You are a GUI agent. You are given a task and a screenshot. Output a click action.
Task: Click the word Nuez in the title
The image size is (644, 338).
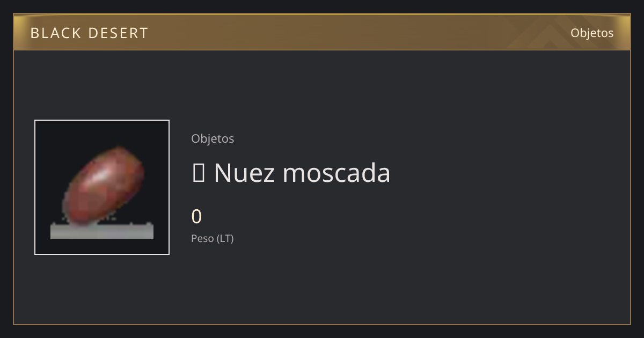coord(245,173)
